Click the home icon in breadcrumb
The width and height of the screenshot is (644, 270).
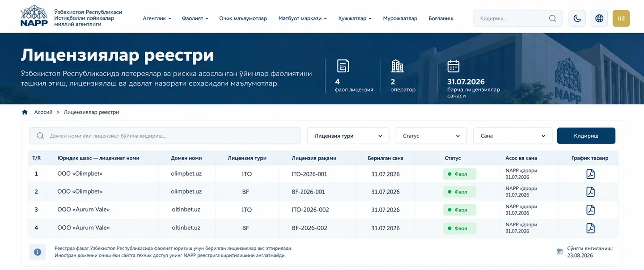[x=25, y=112]
